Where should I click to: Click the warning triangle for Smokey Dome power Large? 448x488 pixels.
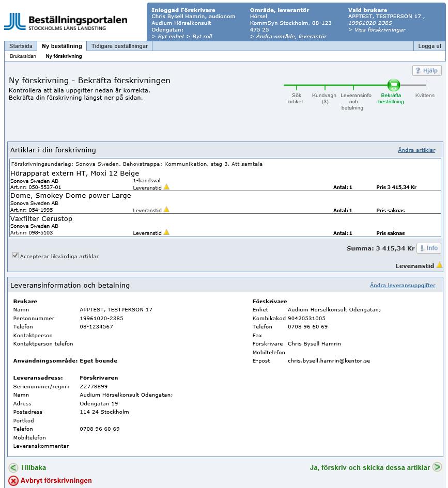[166, 210]
